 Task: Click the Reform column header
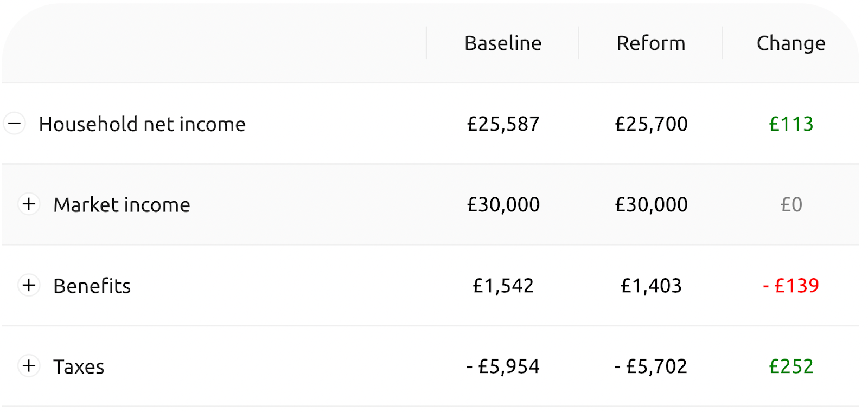[x=651, y=43]
